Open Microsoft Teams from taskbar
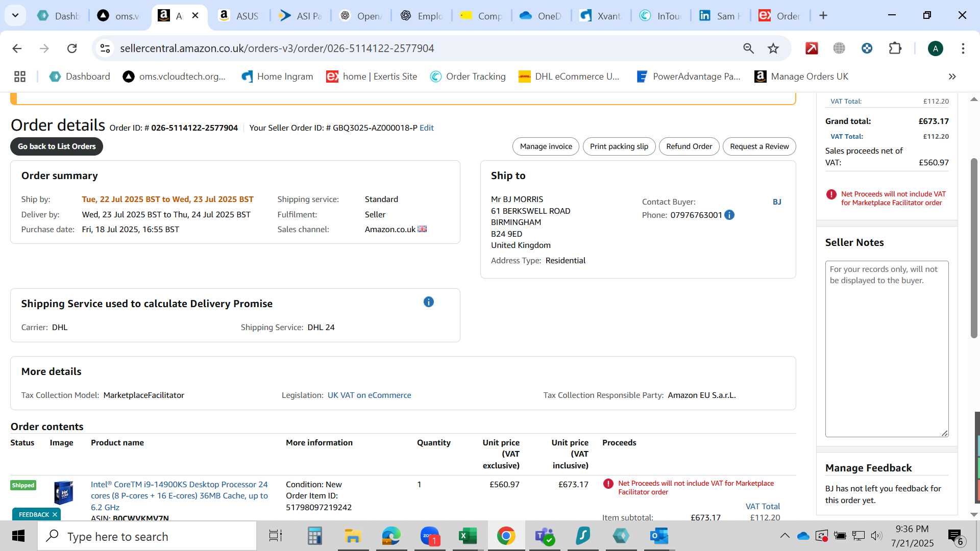The height and width of the screenshot is (551, 980). coord(545,536)
